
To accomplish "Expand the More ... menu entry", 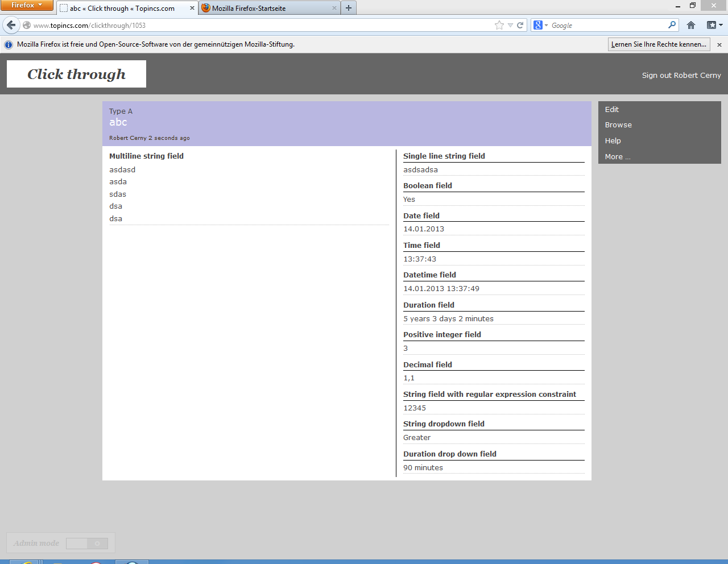I will click(x=618, y=156).
